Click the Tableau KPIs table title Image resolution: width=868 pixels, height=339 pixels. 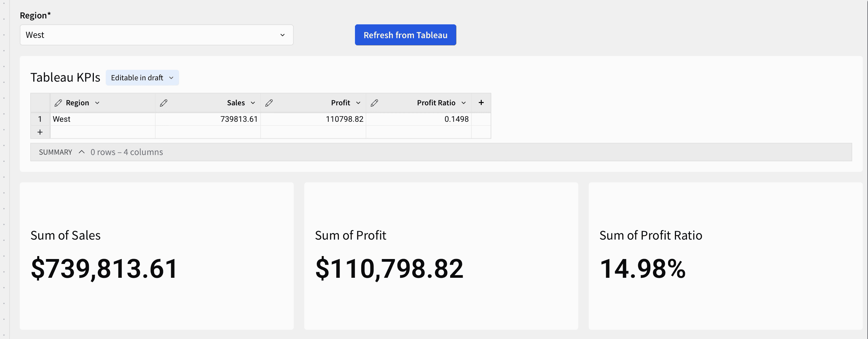point(66,77)
